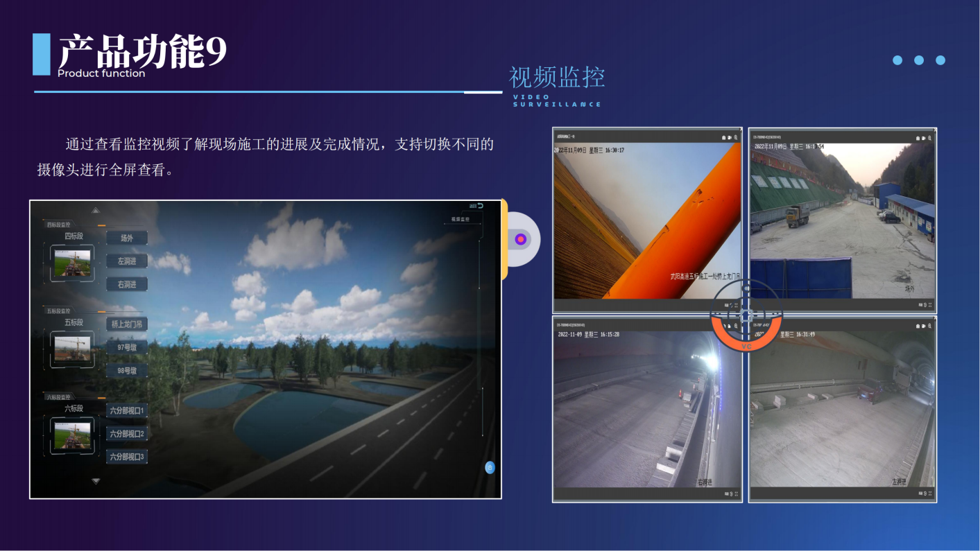Screen dimensions: 980x551
Task: Collapse the 四标段监控 section header
Action: (57, 224)
